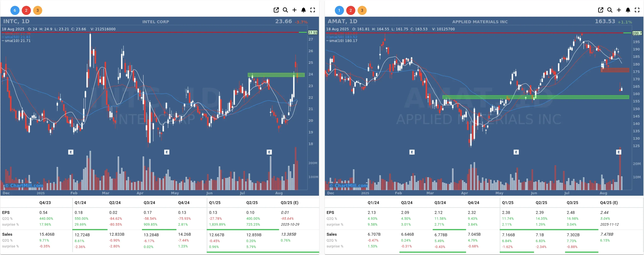Click INTC OHLC data line for 18 Aug 2025
This screenshot has width=644, height=255.
59,29
